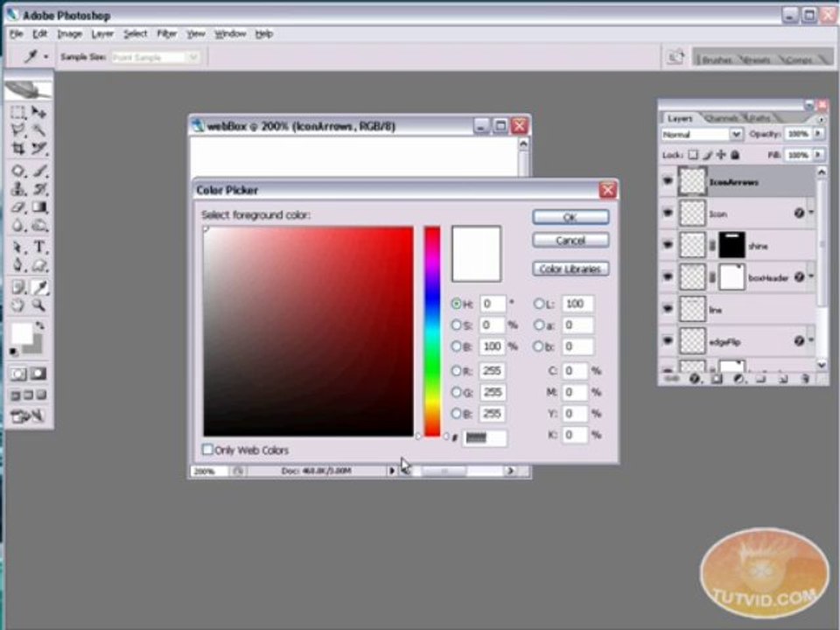This screenshot has width=840, height=630.
Task: Select the Eyedropper tool in toolbox
Action: pyautogui.click(x=38, y=288)
